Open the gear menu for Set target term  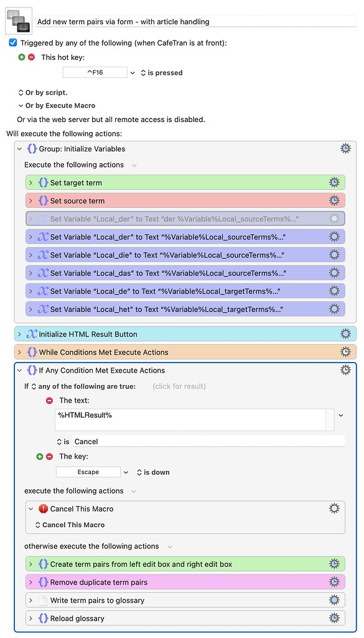click(x=334, y=183)
